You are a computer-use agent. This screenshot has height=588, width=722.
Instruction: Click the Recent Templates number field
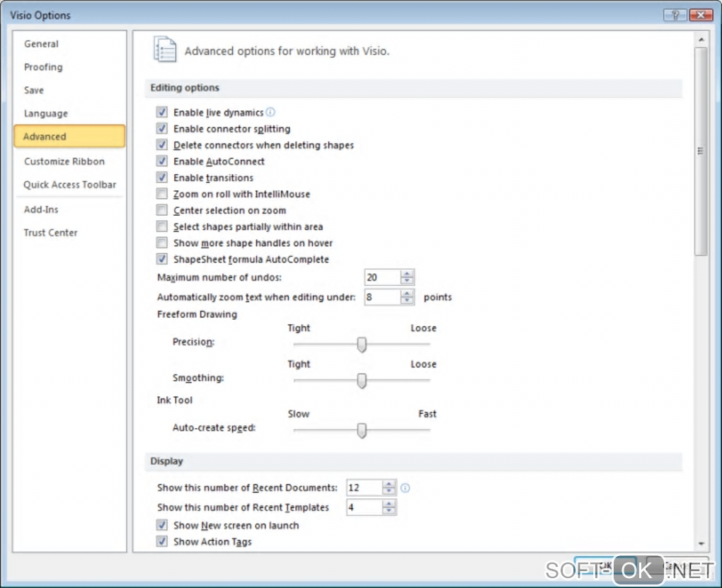pos(365,507)
